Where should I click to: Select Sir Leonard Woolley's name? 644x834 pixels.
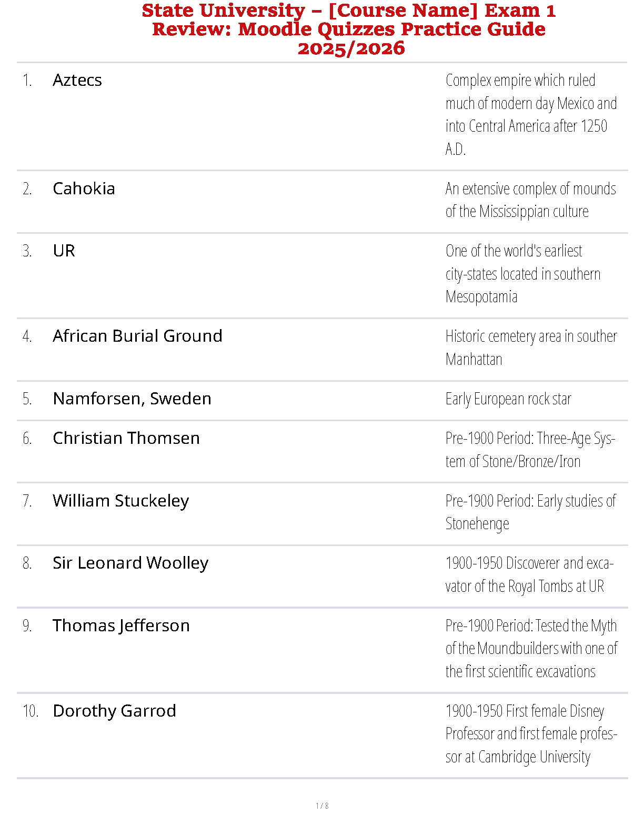click(130, 563)
